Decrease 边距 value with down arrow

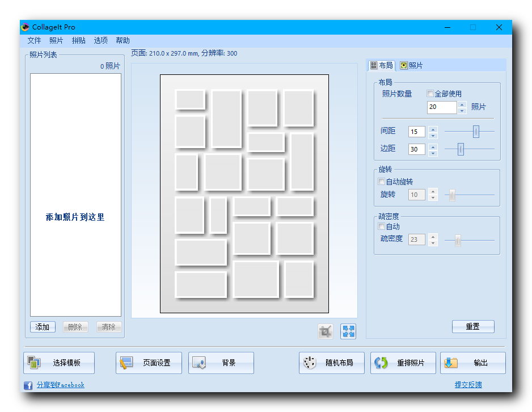click(433, 153)
